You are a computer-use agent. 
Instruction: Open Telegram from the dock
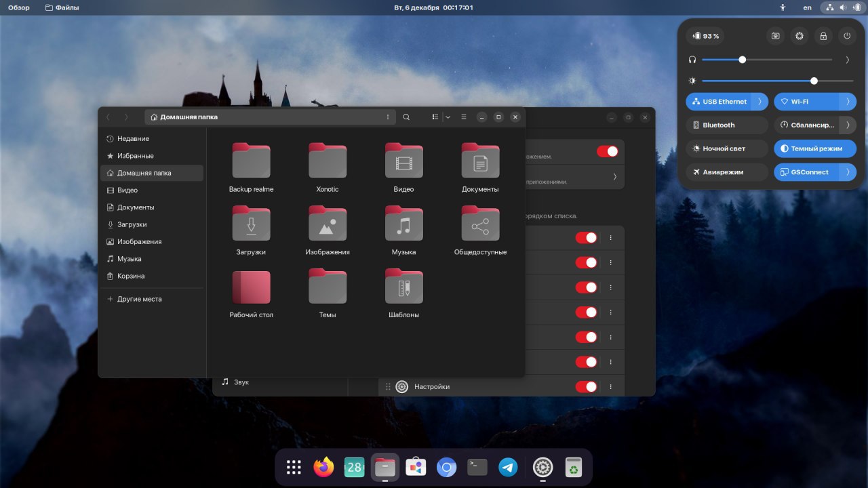pos(508,467)
